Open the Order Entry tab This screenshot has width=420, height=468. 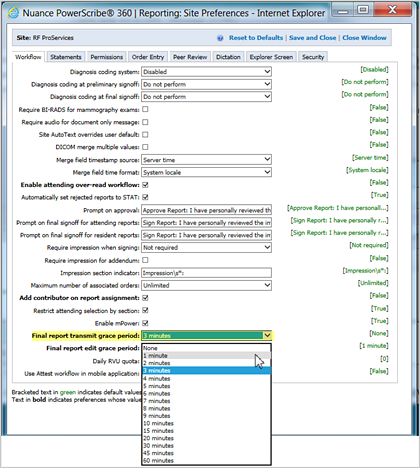point(148,57)
